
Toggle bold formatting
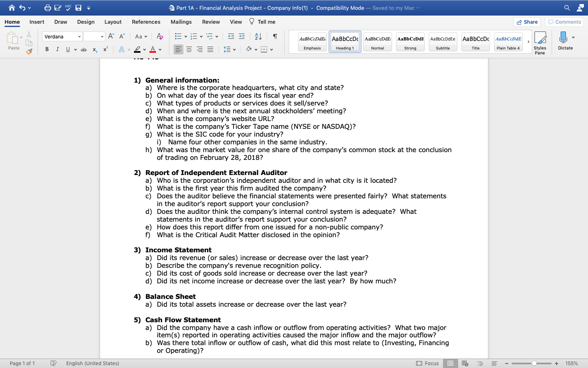coord(47,49)
